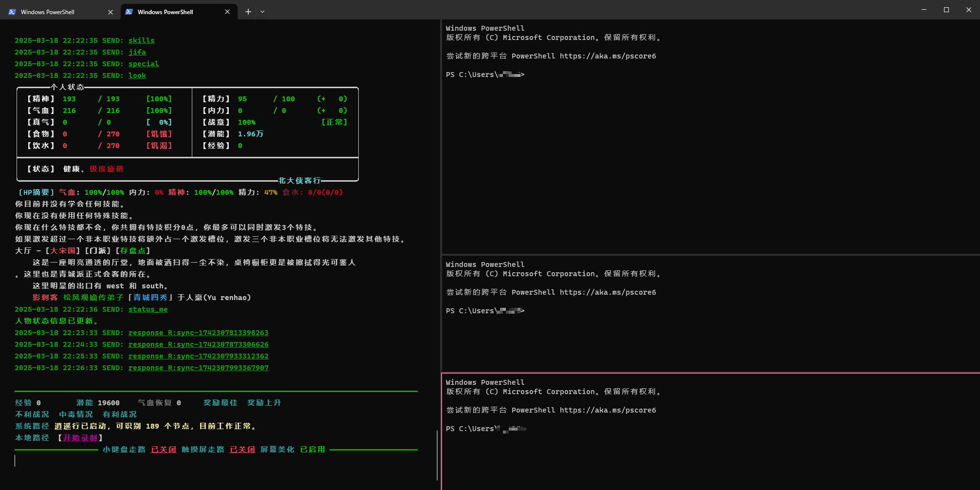Image resolution: width=980 pixels, height=490 pixels.
Task: Click the PowerShell icon on the first tab
Action: tap(12, 12)
